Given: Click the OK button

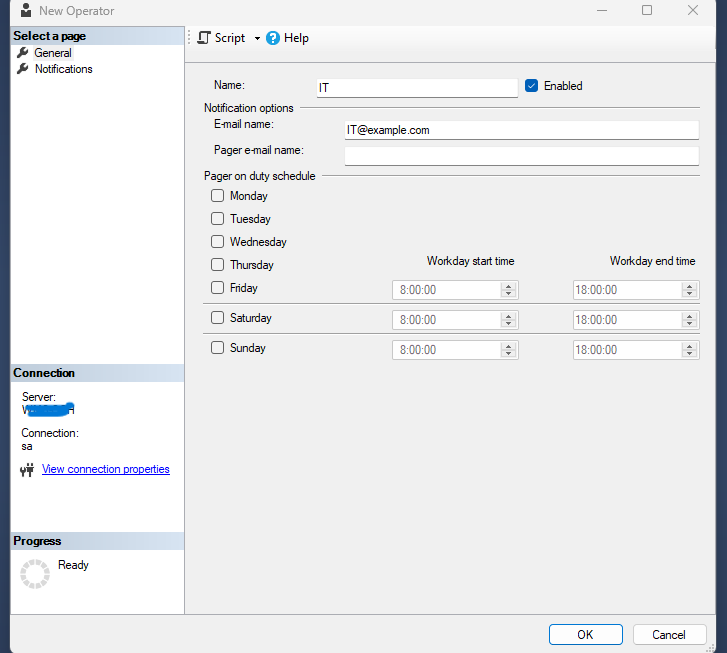Looking at the screenshot, I should click(585, 635).
